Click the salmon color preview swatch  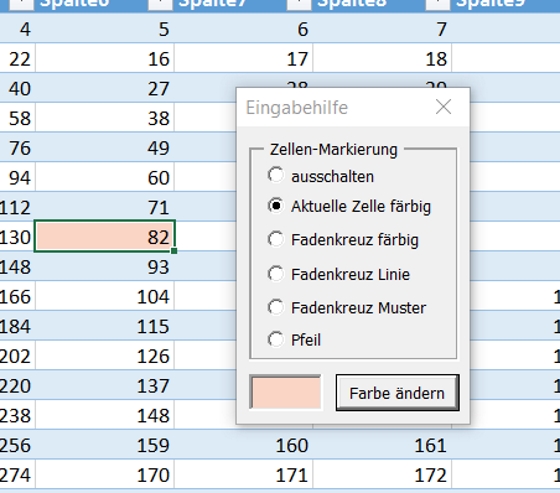(286, 392)
